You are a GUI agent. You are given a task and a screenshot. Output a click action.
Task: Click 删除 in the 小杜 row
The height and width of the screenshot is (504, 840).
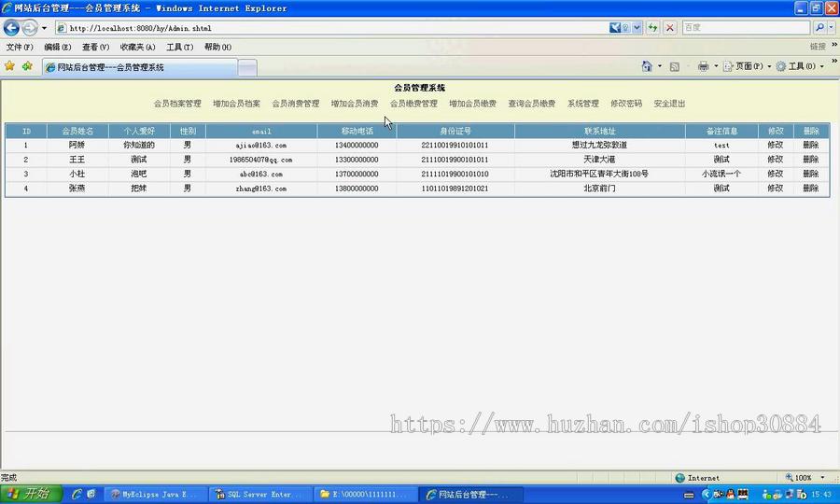click(x=810, y=175)
